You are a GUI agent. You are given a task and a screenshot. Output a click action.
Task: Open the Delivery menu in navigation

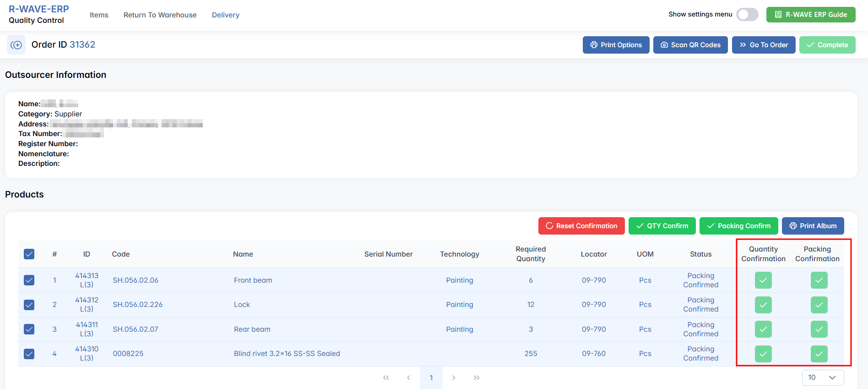click(x=225, y=15)
